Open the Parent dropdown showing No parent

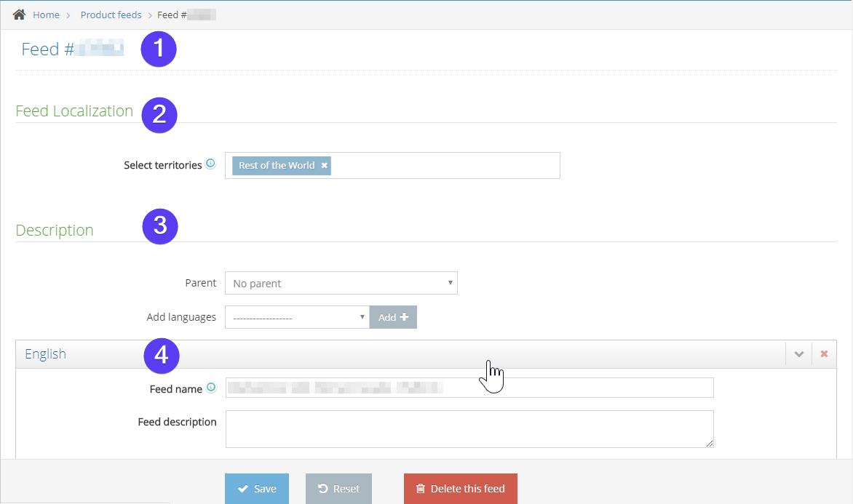click(x=341, y=284)
